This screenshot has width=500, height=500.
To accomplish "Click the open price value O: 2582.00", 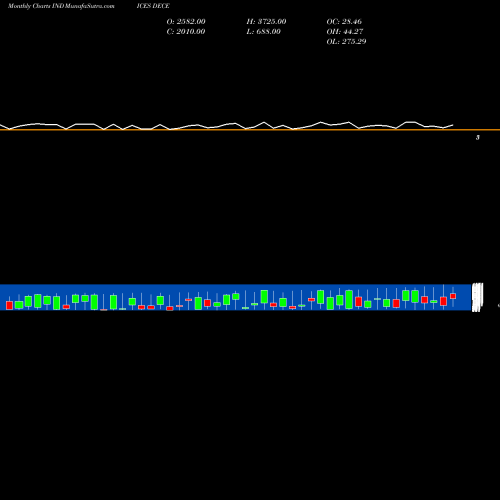I will [x=186, y=22].
